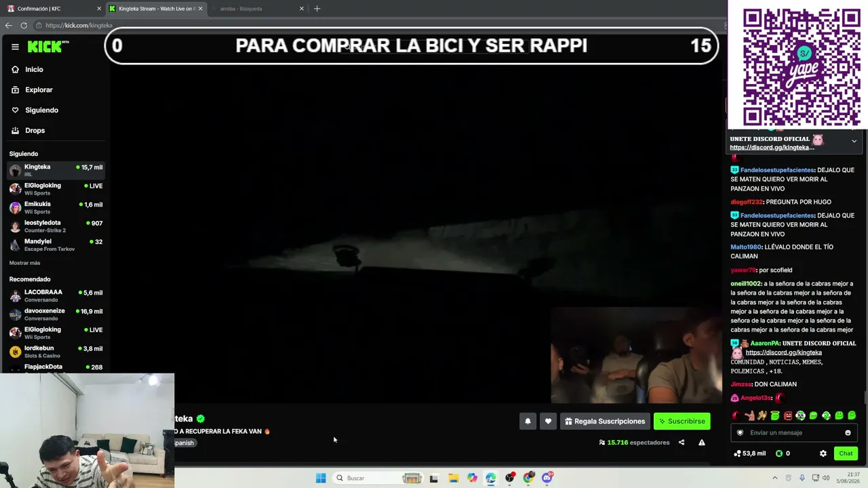Reload the current page
Viewport: 868px width, 488px height.
click(x=24, y=25)
